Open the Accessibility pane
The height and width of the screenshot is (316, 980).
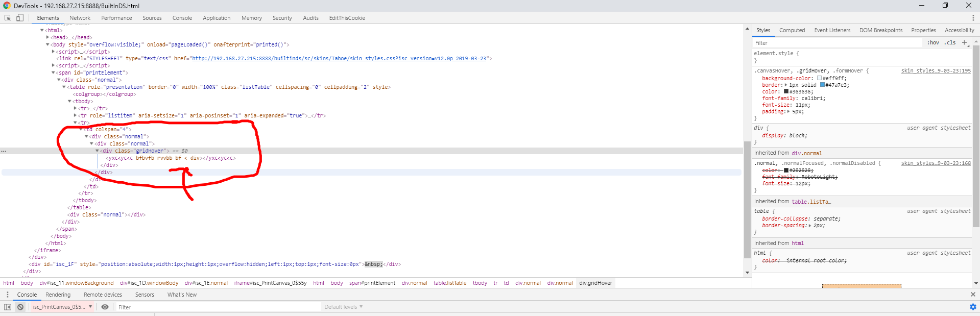tap(960, 30)
